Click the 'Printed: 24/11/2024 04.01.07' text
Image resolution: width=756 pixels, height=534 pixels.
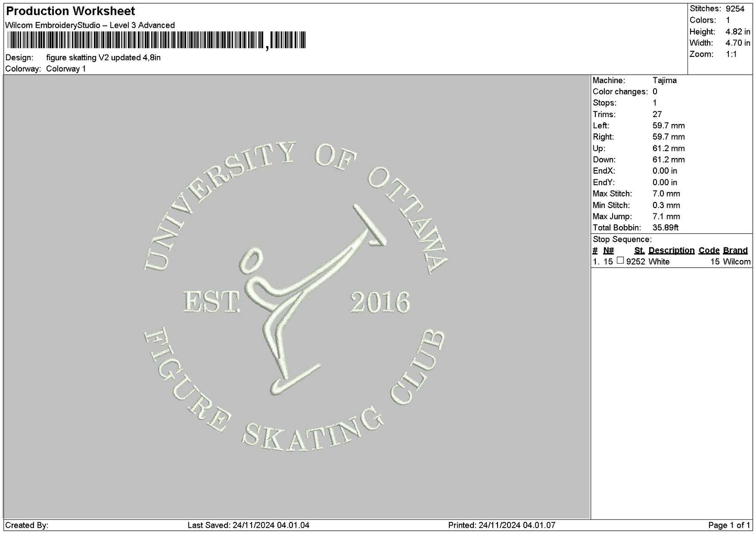502,525
